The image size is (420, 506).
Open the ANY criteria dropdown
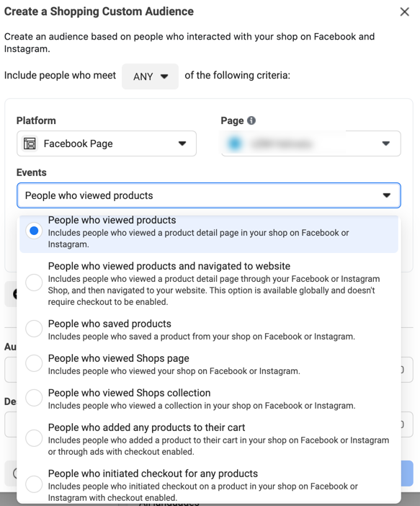click(150, 76)
